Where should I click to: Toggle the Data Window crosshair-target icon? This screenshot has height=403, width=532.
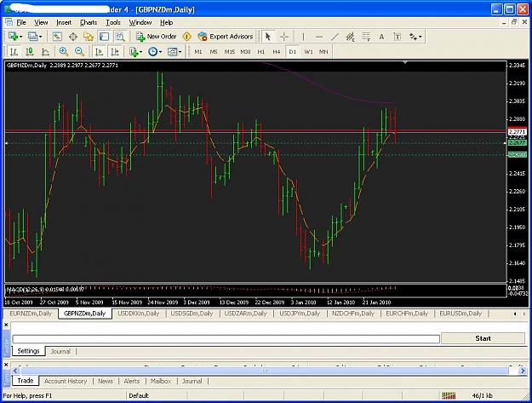(73, 37)
